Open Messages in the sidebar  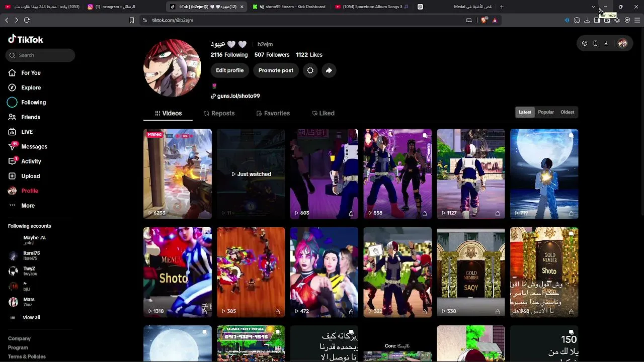point(27,146)
